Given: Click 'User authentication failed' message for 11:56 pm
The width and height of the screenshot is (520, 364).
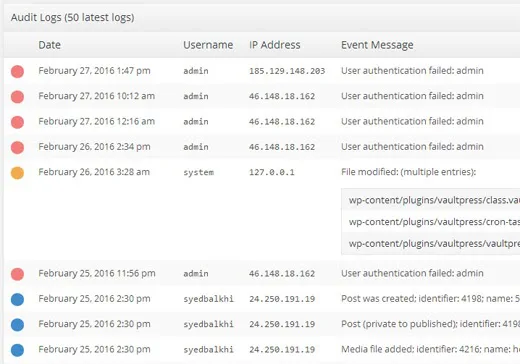Looking at the screenshot, I should (x=412, y=273).
